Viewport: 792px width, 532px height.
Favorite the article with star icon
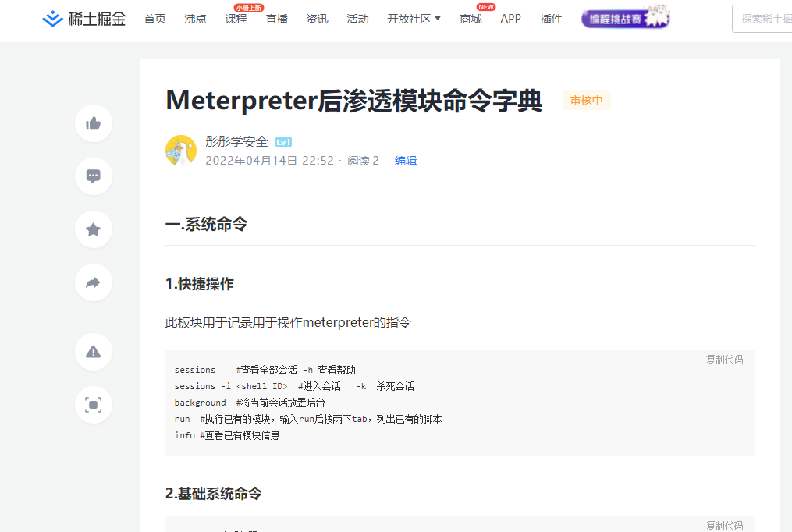click(94, 229)
